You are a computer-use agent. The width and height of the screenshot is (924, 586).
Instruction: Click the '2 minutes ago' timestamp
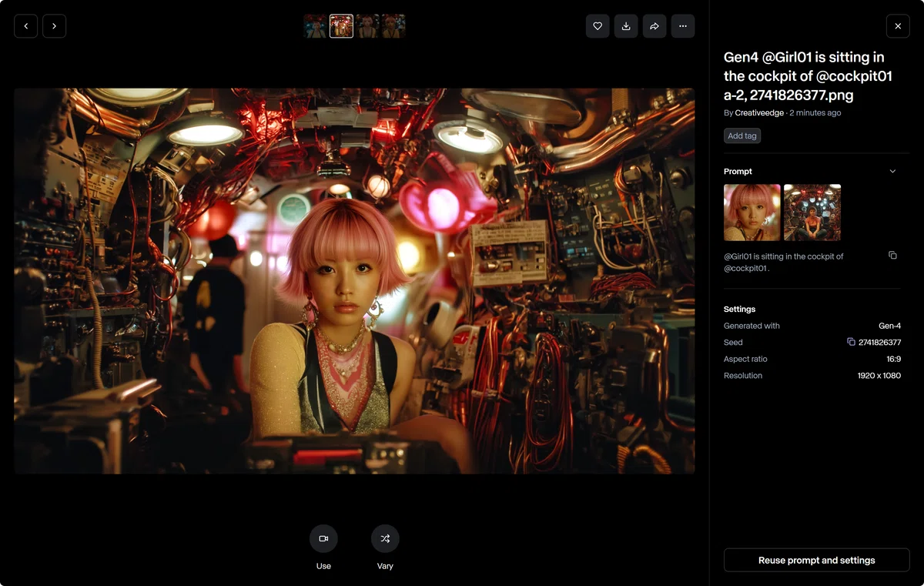(815, 112)
